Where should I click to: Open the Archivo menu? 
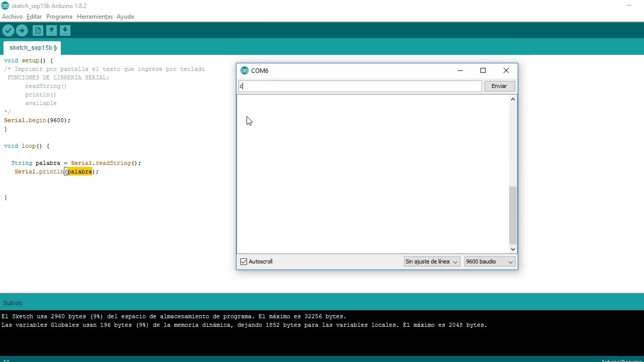point(12,17)
